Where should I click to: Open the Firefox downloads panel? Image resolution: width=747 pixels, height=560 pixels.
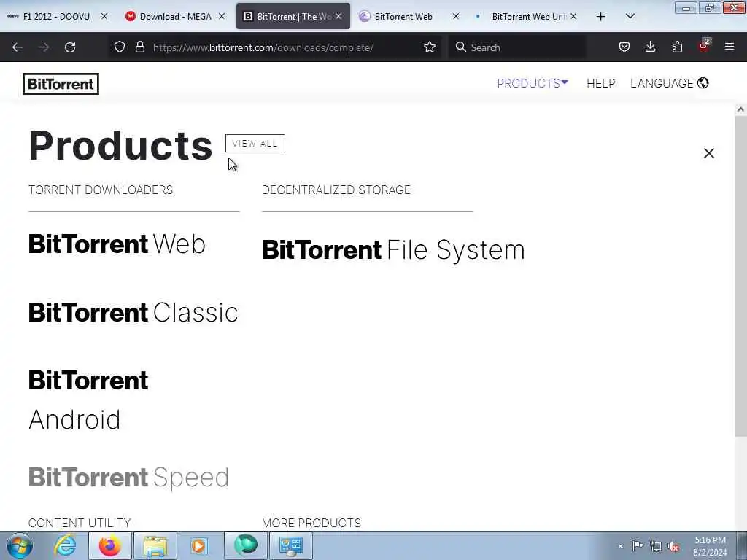click(650, 47)
